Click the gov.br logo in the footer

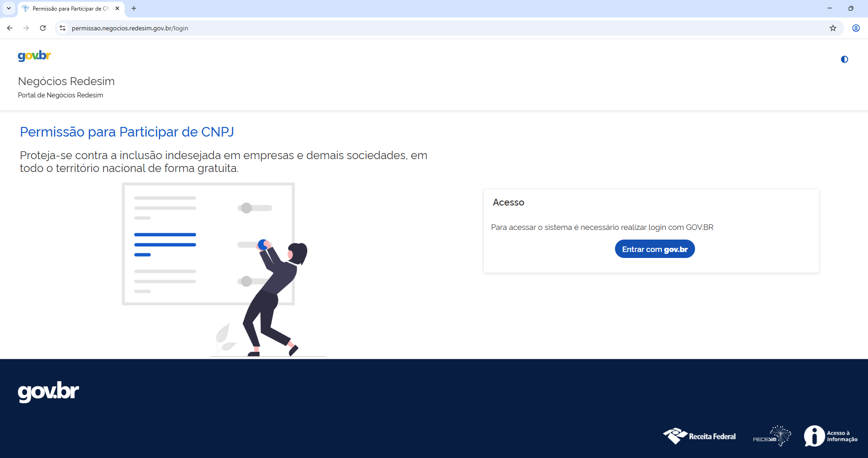tap(48, 392)
